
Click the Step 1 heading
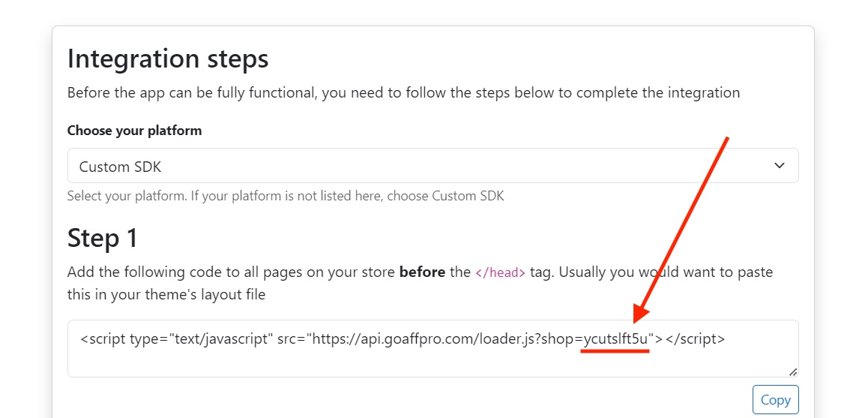pyautogui.click(x=103, y=238)
